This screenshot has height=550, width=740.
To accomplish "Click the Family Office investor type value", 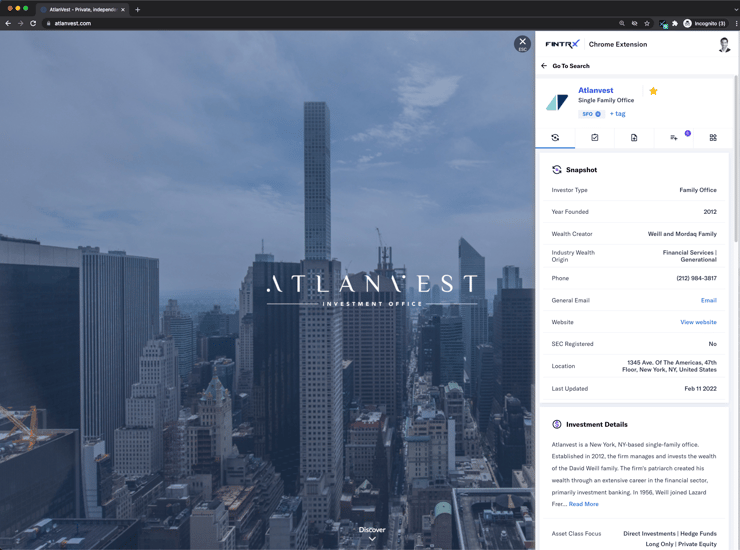I will pos(698,190).
